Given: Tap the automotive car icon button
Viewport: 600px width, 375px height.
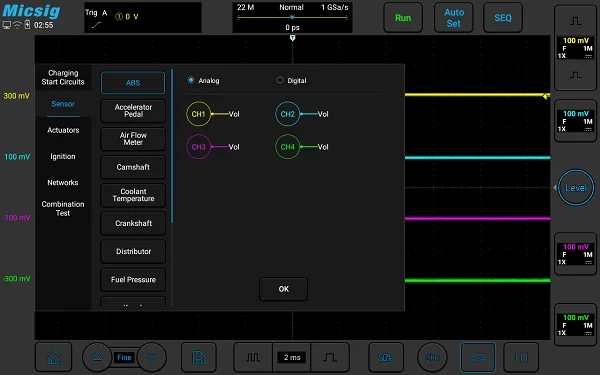Looking at the screenshot, I should (x=478, y=357).
